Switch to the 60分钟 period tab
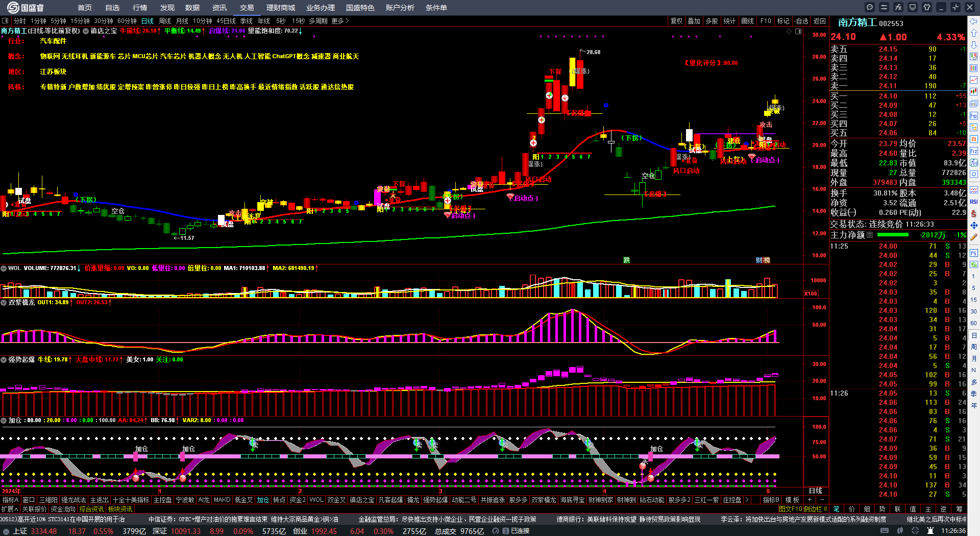Image resolution: width=980 pixels, height=536 pixels. point(127,21)
